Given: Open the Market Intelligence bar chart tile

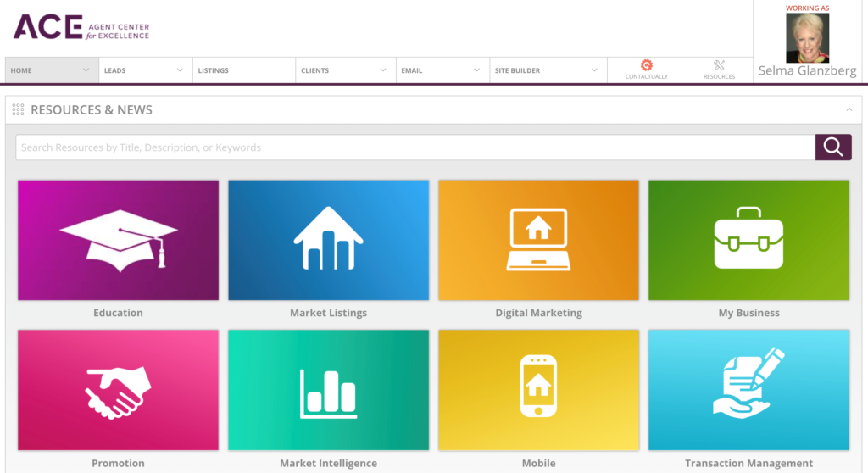Looking at the screenshot, I should [328, 391].
